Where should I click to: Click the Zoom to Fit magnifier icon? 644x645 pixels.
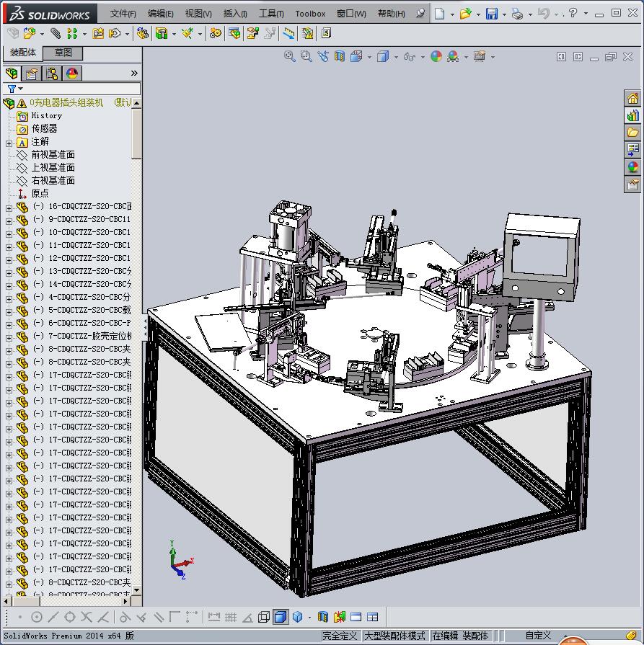[x=290, y=56]
